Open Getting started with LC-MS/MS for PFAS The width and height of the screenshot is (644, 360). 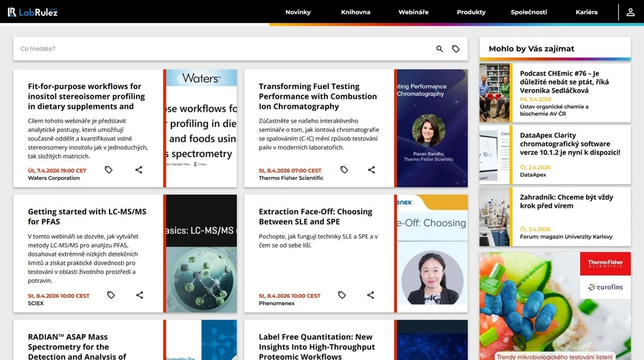(x=87, y=216)
